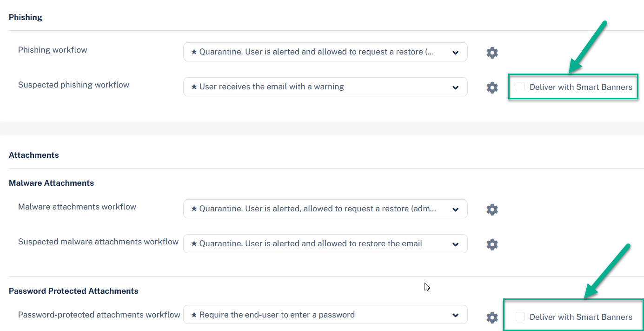Screen dimensions: 644x331
Task: Click the "Suspected phishing workflow" label text
Action: pos(73,85)
